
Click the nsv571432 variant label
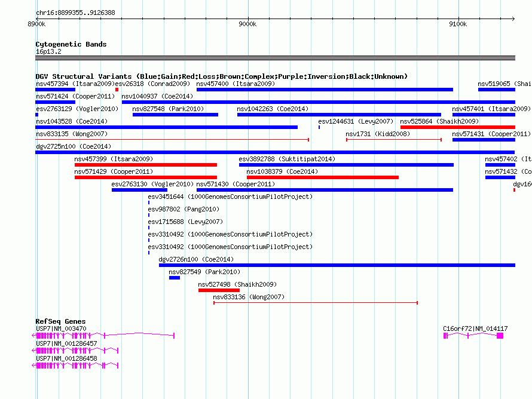click(x=508, y=171)
